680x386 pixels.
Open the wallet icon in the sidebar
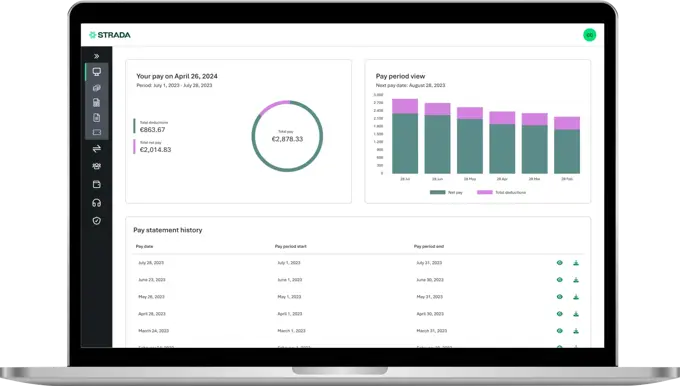(97, 184)
